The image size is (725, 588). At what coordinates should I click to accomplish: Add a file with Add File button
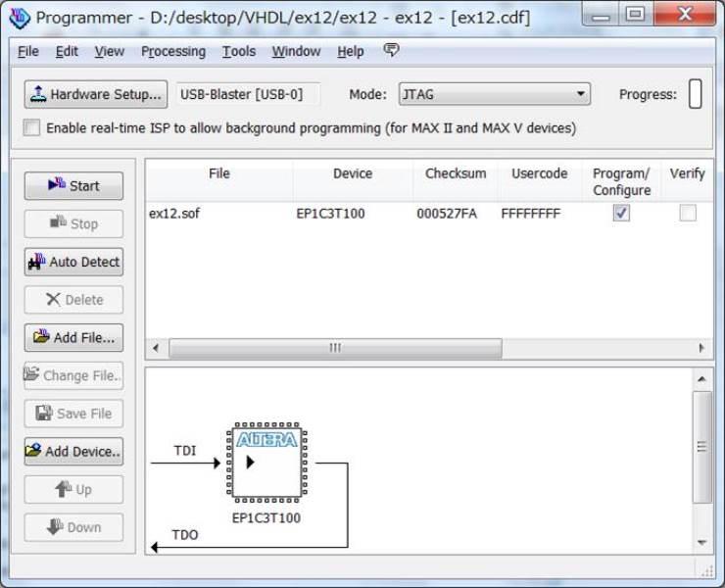pyautogui.click(x=74, y=338)
